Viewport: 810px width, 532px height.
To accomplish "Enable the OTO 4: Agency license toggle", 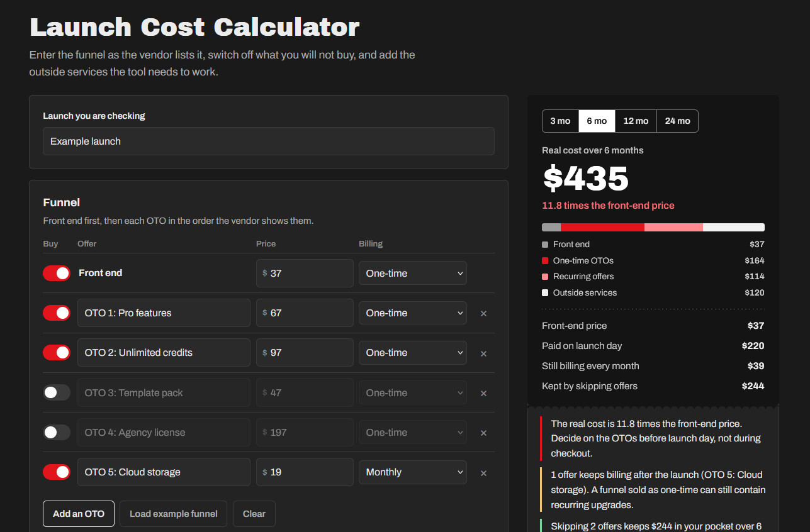I will 57,432.
